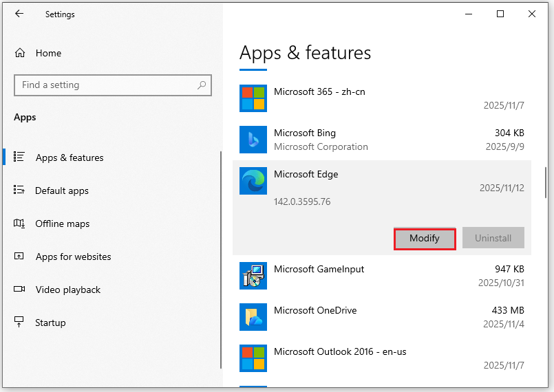
Task: Click the back arrow in title bar
Action: (x=19, y=14)
